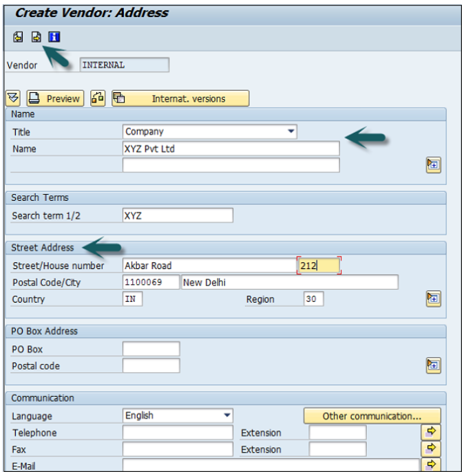
Task: Expand more fields in Street Address section
Action: [x=433, y=299]
